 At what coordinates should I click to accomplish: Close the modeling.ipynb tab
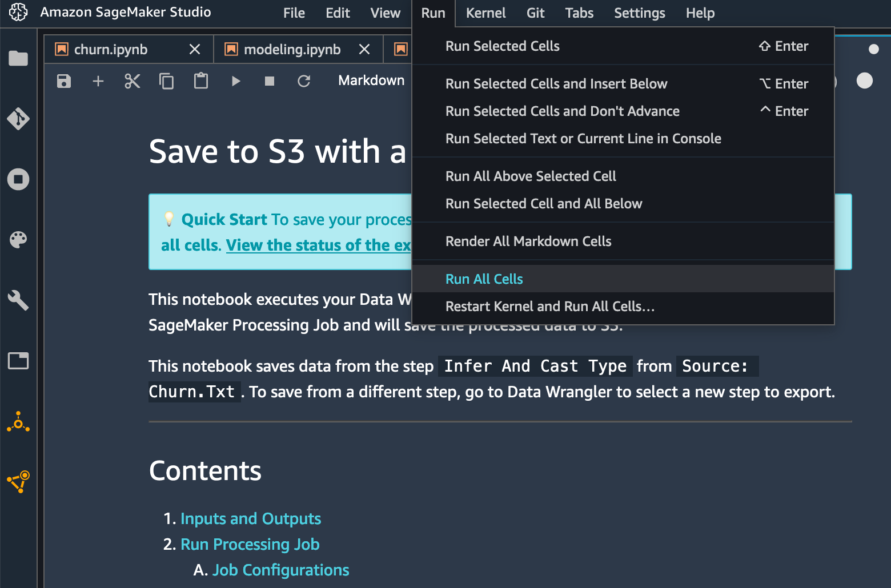(x=364, y=50)
